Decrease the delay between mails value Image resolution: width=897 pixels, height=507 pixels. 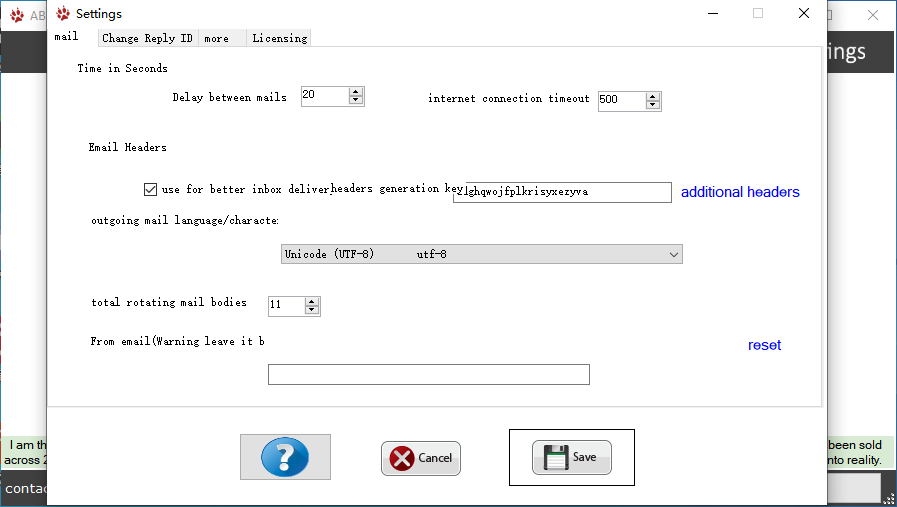(x=355, y=101)
